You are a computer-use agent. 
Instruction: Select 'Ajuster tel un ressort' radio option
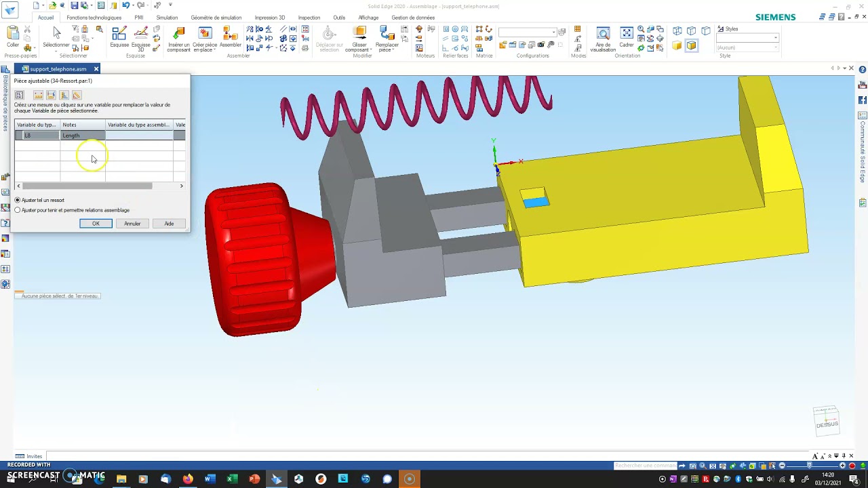tap(18, 200)
